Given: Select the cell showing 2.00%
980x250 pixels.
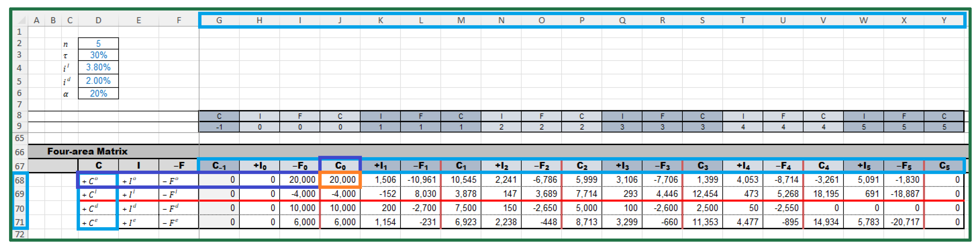Looking at the screenshot, I should pos(98,81).
